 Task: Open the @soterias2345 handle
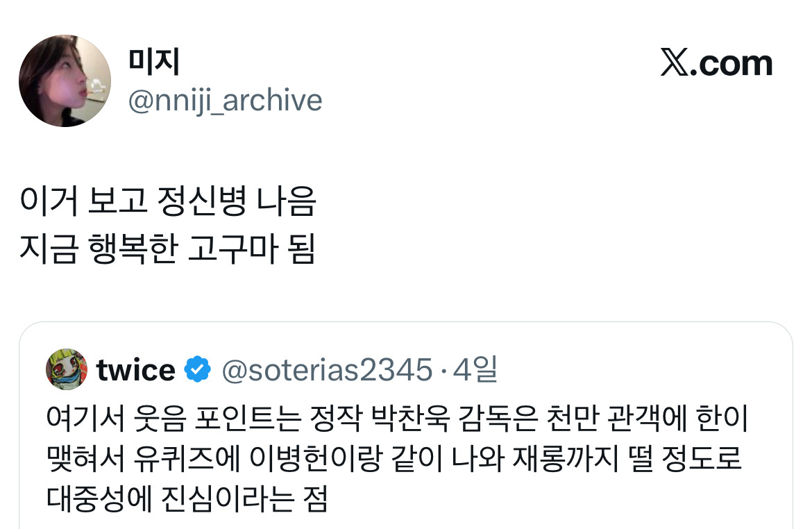pos(327,370)
